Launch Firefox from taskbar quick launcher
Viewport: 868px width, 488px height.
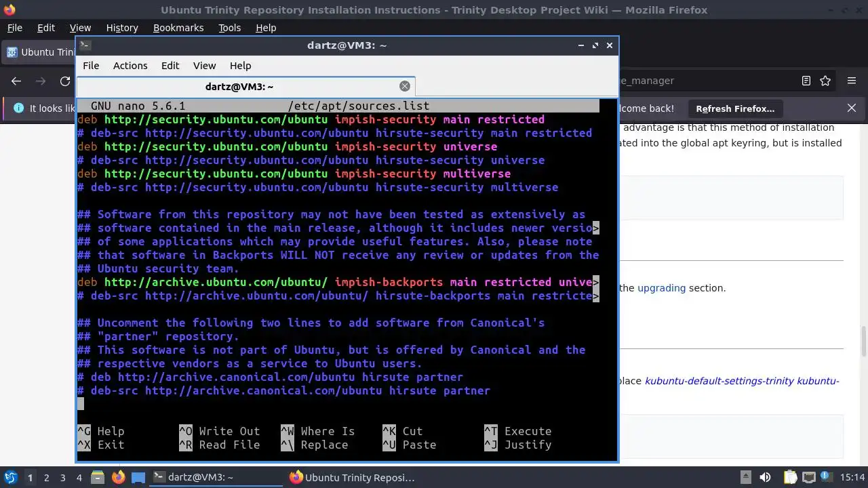point(118,477)
